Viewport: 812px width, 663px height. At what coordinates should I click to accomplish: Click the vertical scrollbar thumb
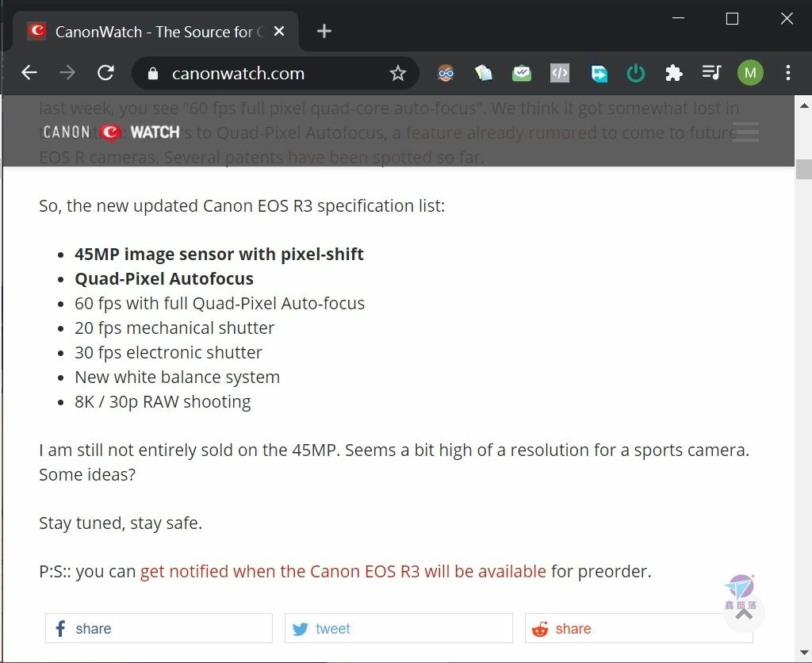point(804,170)
